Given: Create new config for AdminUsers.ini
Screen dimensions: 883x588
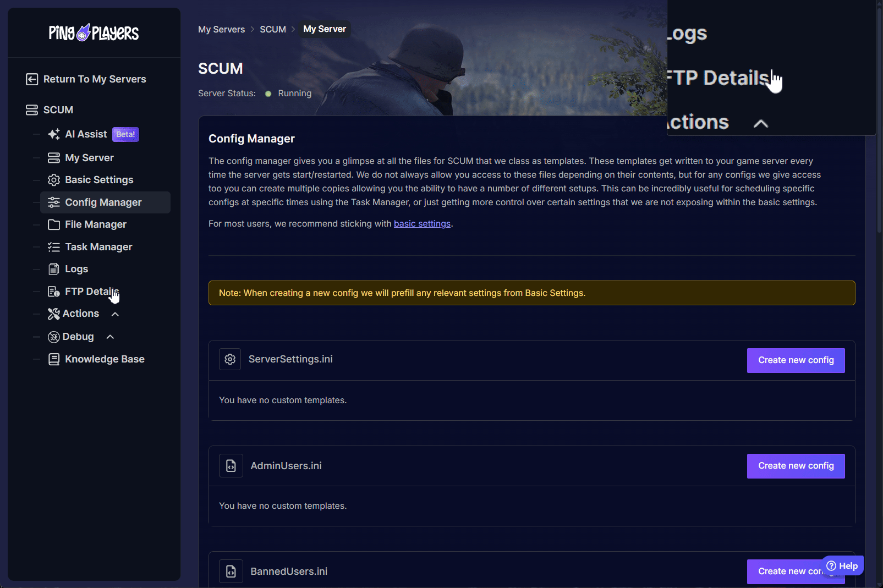Looking at the screenshot, I should click(x=796, y=466).
